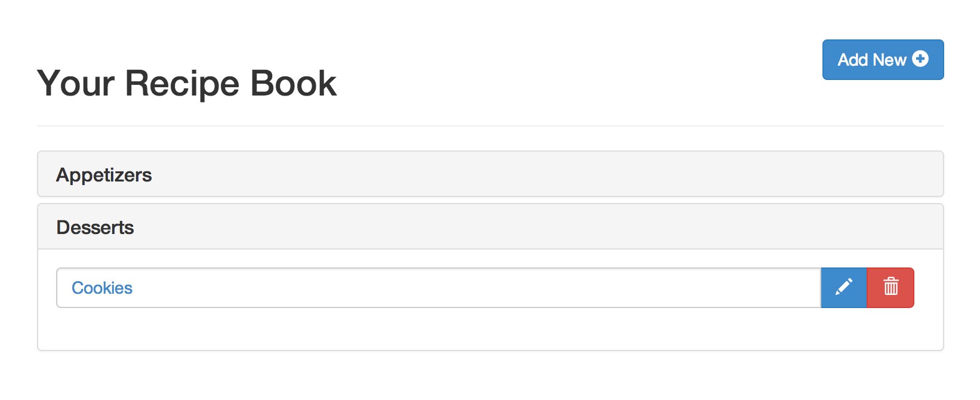The image size is (980, 400).
Task: Click the Appetizers heading text
Action: tap(104, 174)
